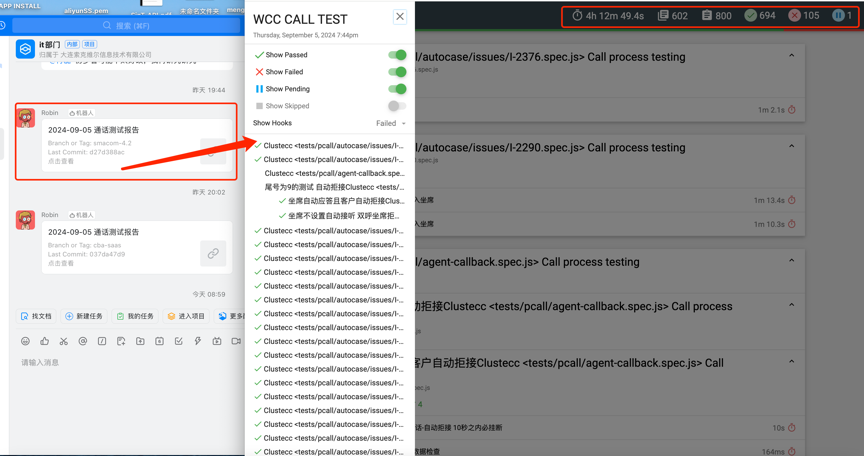Screen dimensions: 864x456
Task: Collapse the I-2376 Call process testing suite
Action: pos(791,56)
